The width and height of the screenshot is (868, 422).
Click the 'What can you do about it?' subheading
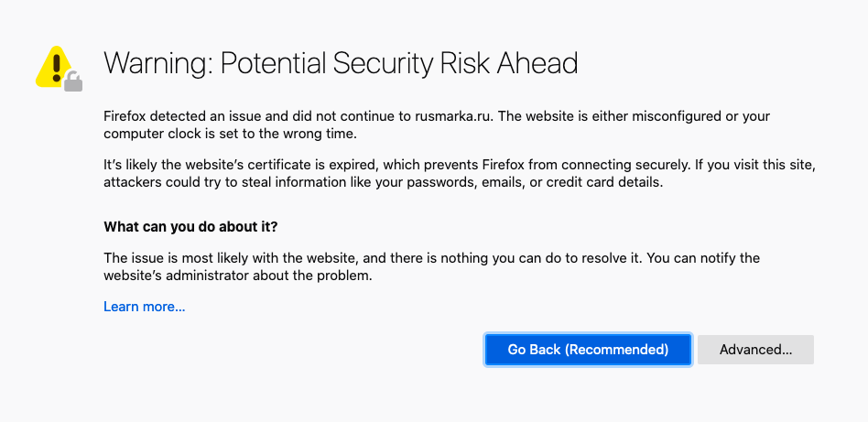(190, 227)
